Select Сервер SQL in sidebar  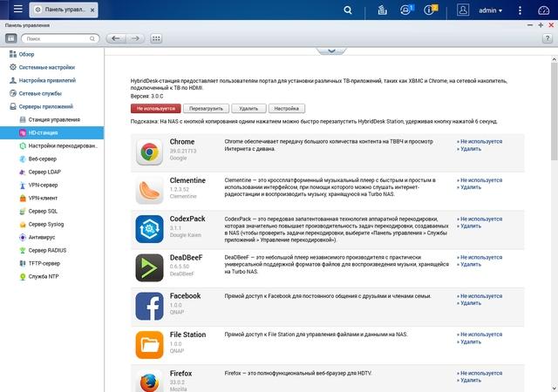[51, 211]
